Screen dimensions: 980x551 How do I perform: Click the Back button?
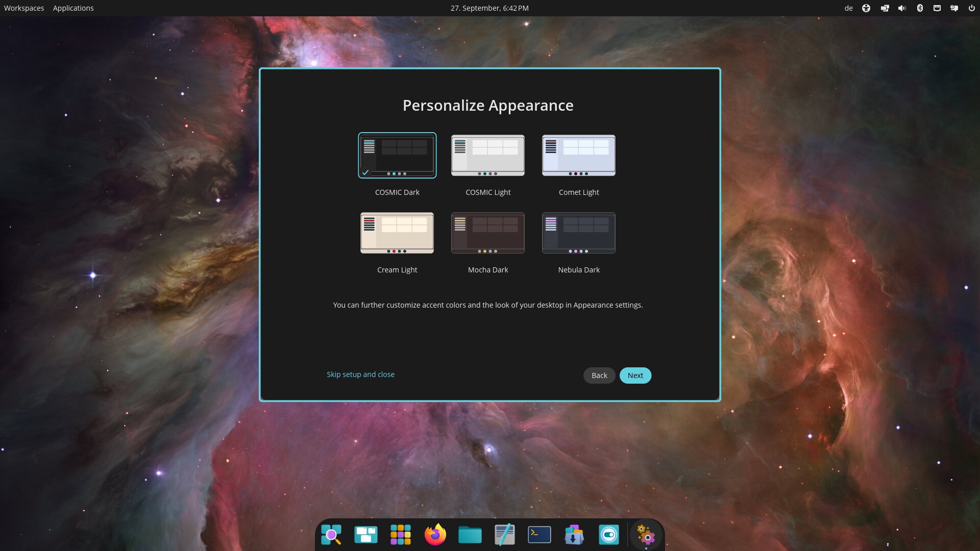599,375
